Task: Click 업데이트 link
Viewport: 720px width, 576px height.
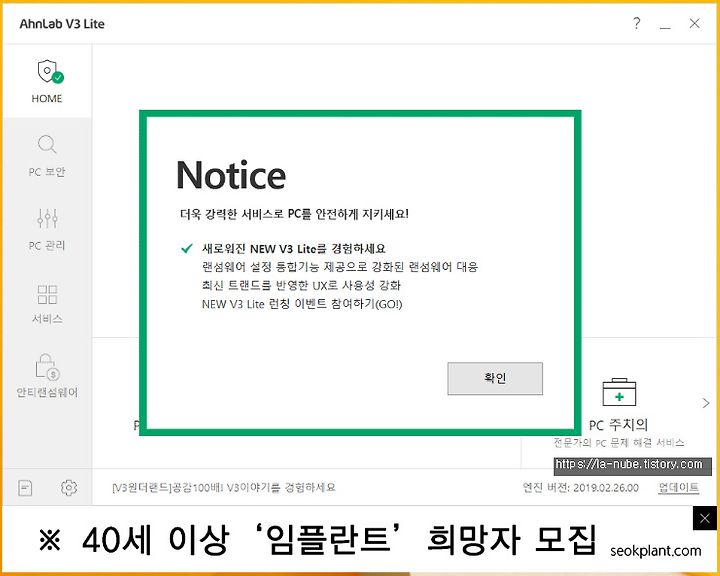Action: (679, 487)
